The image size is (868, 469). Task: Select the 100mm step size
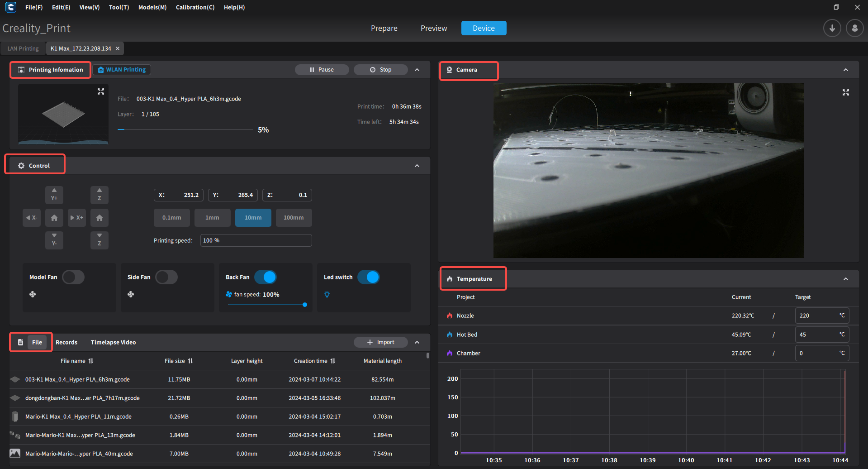pyautogui.click(x=294, y=218)
